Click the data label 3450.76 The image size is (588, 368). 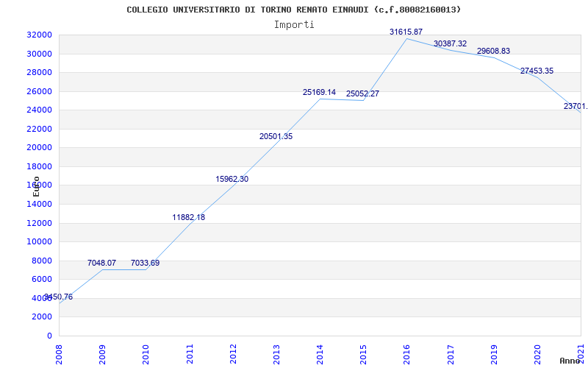(x=59, y=297)
